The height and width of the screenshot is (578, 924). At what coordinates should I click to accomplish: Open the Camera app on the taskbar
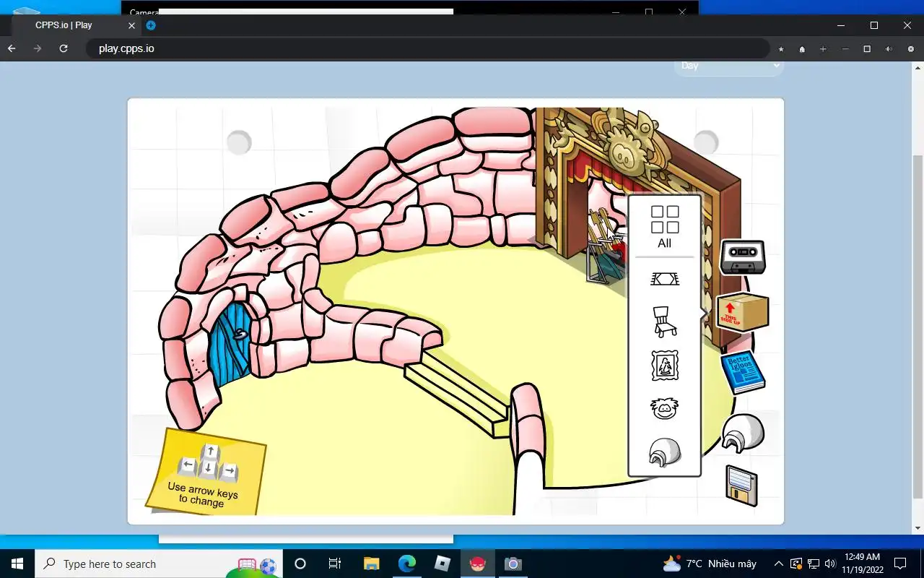tap(513, 564)
